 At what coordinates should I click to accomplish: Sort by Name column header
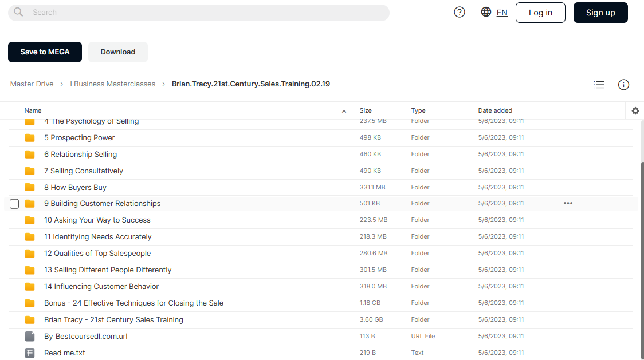(33, 110)
